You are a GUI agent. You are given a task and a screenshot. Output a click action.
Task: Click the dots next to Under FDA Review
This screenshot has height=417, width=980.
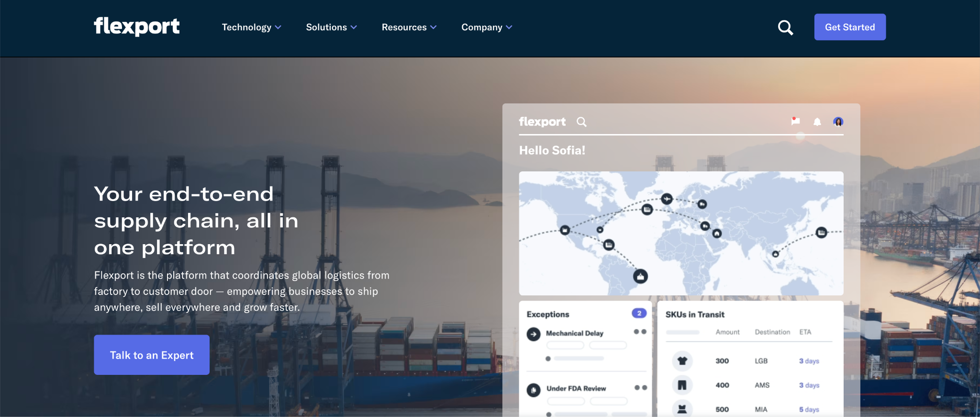pos(641,388)
